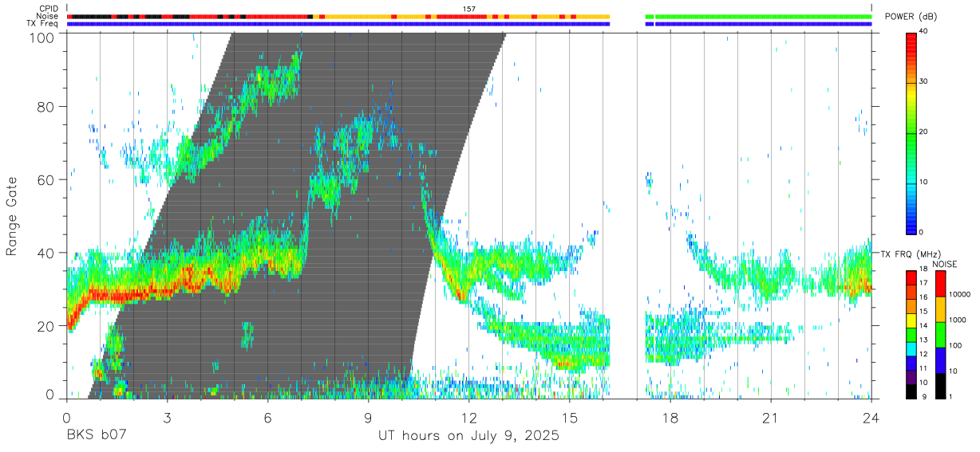The width and height of the screenshot is (980, 452).
Task: Click the hour tick label 3
Action: click(x=167, y=417)
